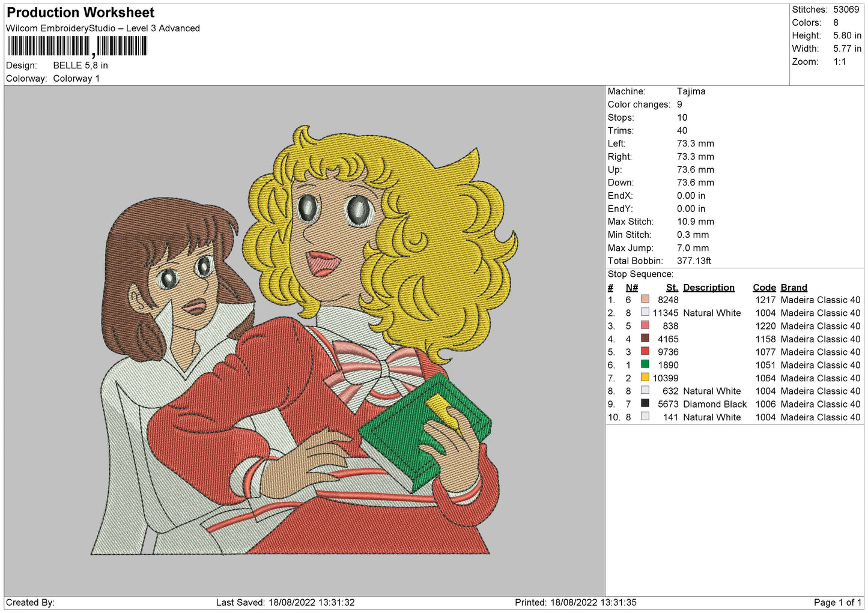Click the Description column header
The image size is (868, 613).
pyautogui.click(x=709, y=288)
